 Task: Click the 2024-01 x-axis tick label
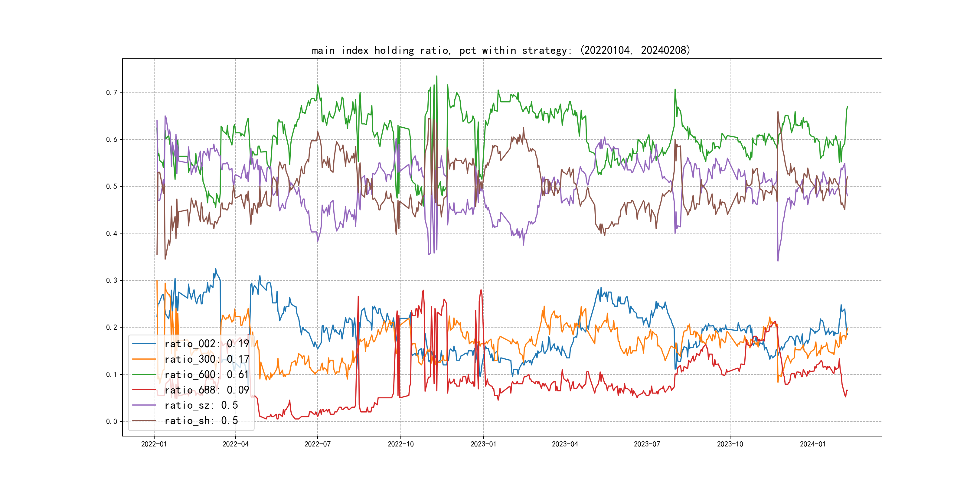(813, 444)
